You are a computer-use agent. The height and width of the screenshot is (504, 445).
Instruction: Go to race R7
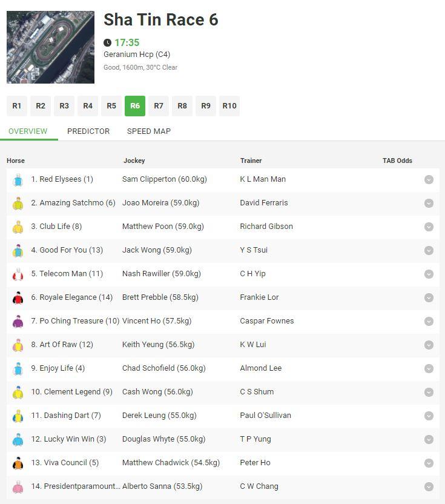(x=159, y=105)
